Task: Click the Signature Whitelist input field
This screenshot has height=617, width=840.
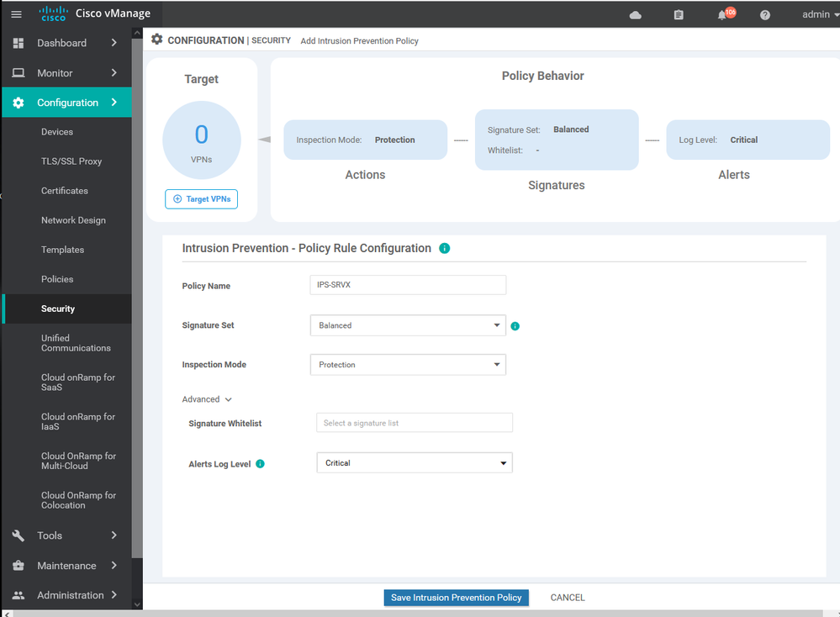Action: click(x=414, y=423)
